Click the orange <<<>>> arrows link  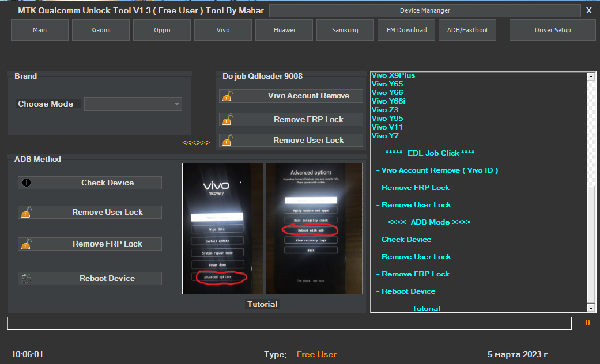point(197,143)
